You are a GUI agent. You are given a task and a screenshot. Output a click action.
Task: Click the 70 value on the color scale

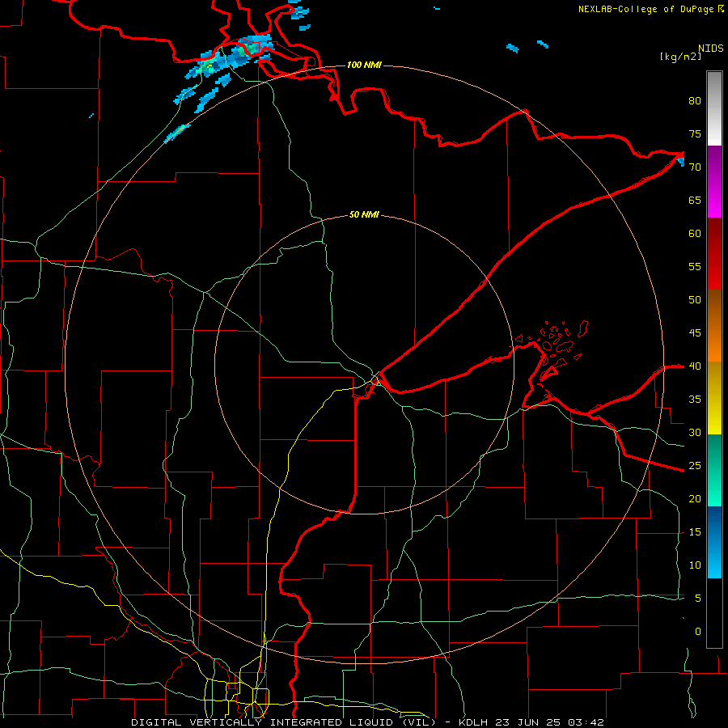point(695,167)
